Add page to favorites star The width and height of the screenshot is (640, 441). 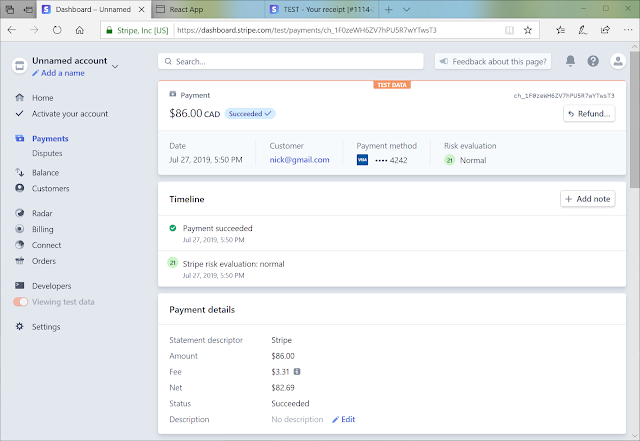[x=528, y=30]
